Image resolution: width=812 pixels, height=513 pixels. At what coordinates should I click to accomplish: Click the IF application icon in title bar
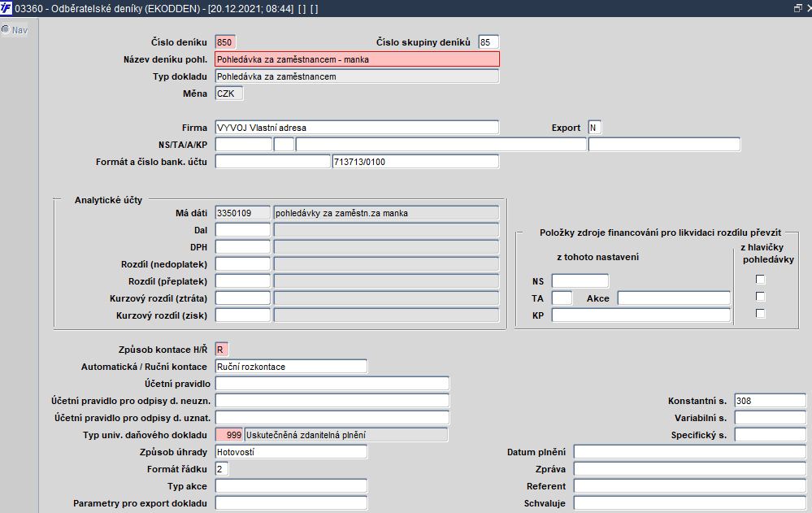[7, 8]
